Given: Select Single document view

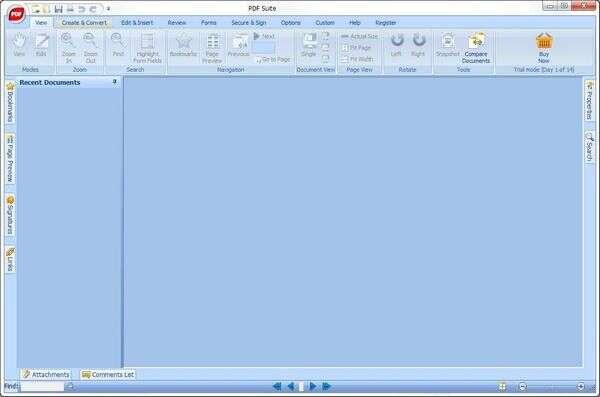Looking at the screenshot, I should tap(308, 45).
